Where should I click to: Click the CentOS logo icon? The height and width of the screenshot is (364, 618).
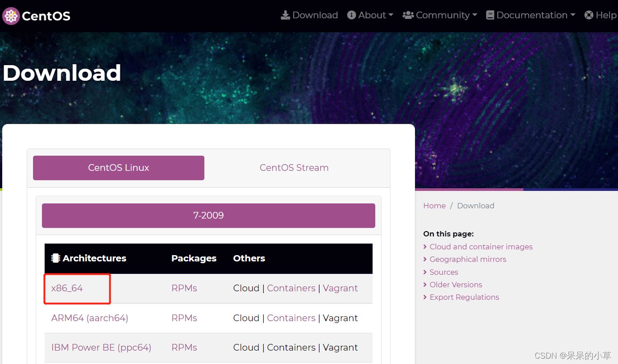[11, 16]
